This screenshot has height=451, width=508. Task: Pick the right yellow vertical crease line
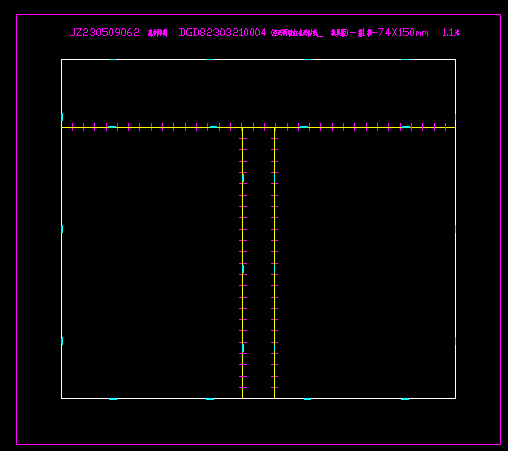click(x=274, y=263)
